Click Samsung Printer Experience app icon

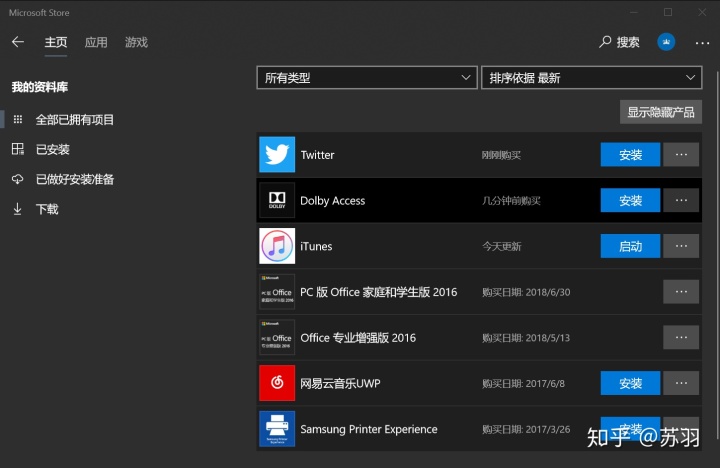277,429
